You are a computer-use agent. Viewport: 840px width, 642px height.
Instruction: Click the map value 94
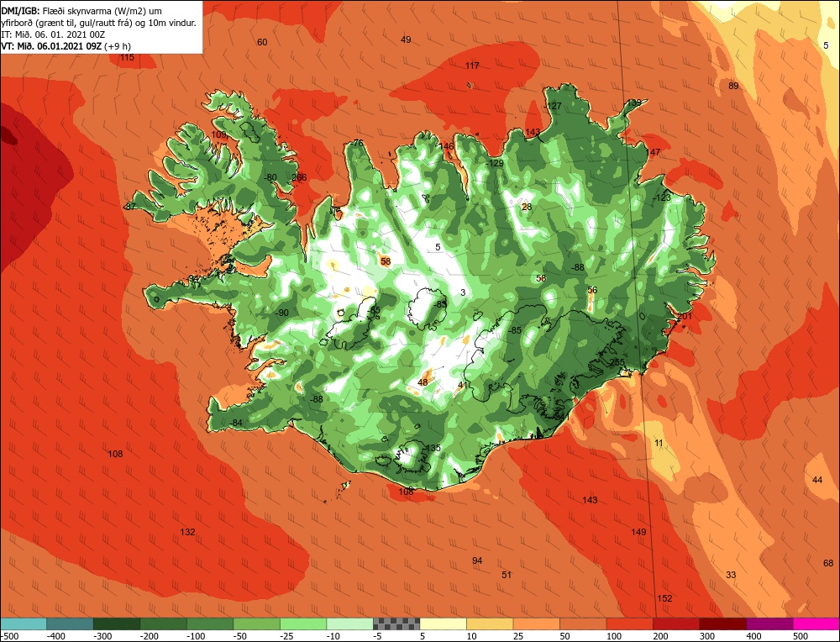[x=477, y=561]
